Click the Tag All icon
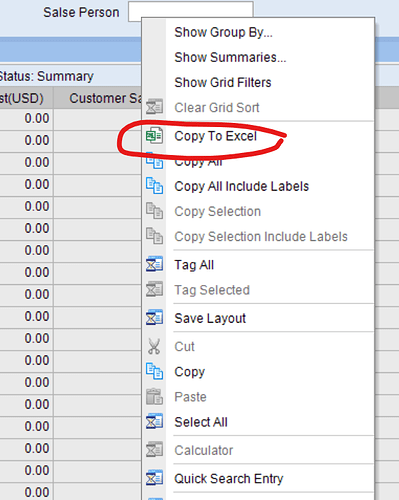The image size is (399, 500). click(x=154, y=265)
